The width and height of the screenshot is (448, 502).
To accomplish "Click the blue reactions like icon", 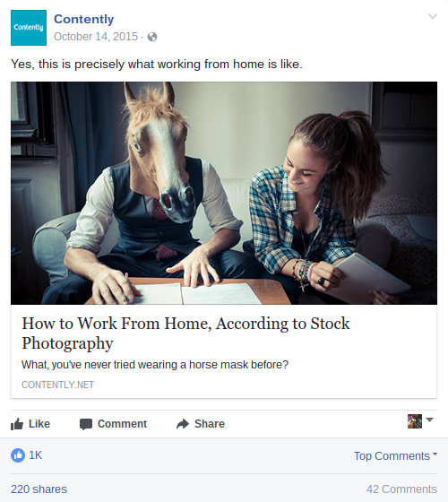I will tap(18, 455).
